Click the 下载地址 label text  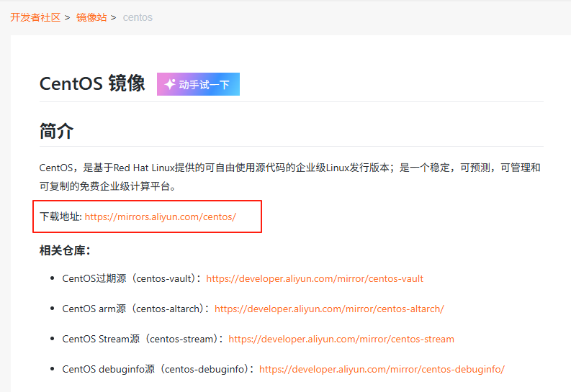point(60,216)
